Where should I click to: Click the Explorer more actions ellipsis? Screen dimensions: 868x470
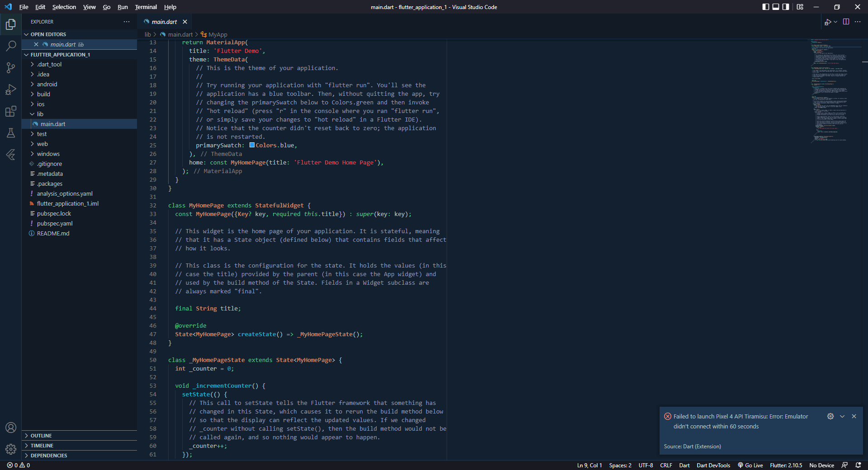point(127,22)
